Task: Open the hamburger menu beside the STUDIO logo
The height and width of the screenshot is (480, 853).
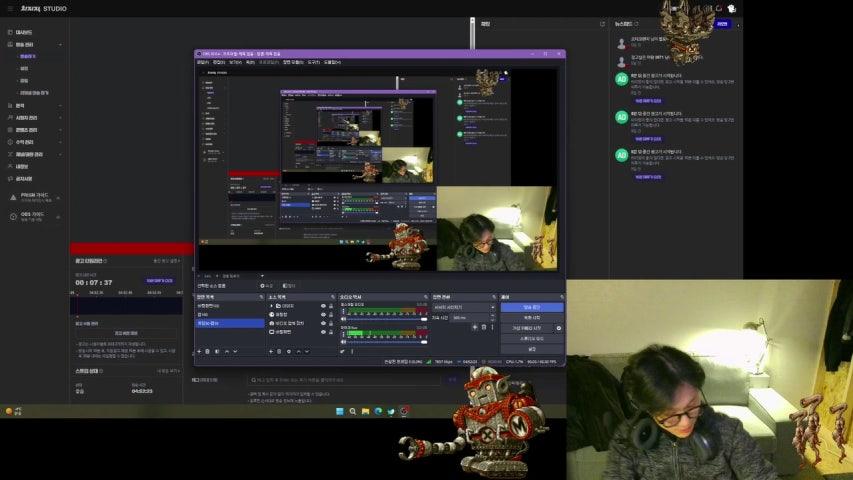Action: (x=10, y=9)
